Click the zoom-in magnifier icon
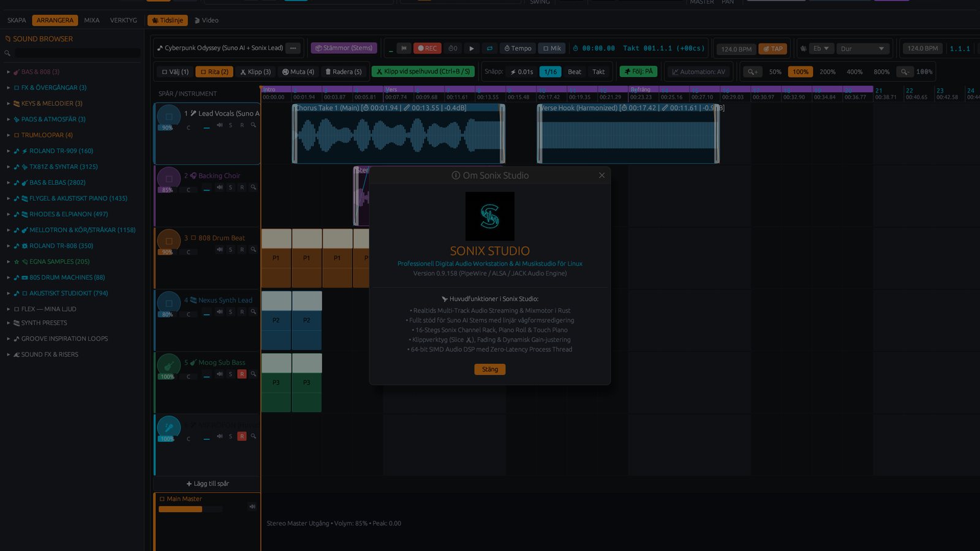The image size is (980, 551). coord(753,72)
